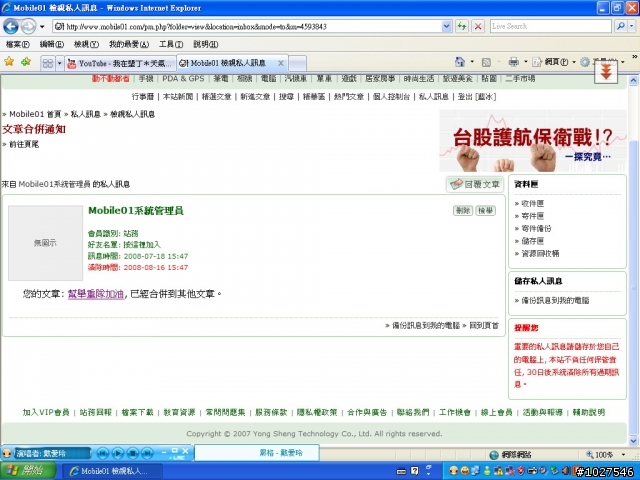Viewport: 640px width, 480px height.
Task: Click media player Play button
Action: pyautogui.click(x=118, y=453)
